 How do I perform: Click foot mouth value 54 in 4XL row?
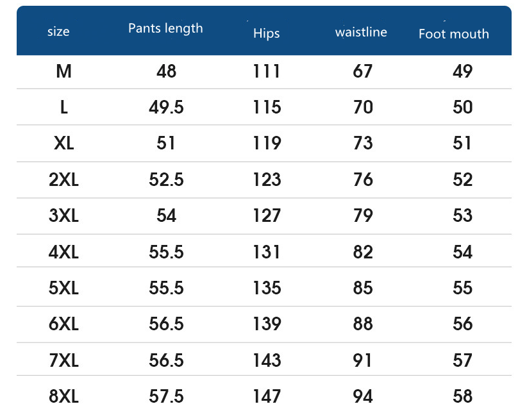click(x=462, y=252)
